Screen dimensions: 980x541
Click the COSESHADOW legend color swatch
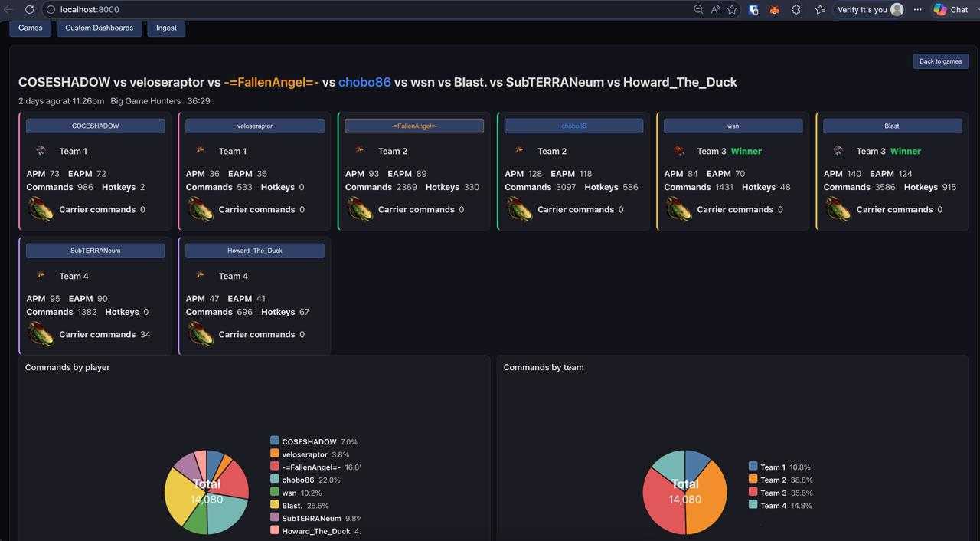(275, 441)
